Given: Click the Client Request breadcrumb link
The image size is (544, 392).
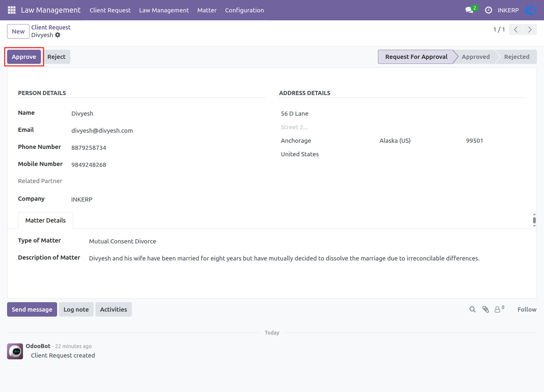Looking at the screenshot, I should tap(51, 27).
